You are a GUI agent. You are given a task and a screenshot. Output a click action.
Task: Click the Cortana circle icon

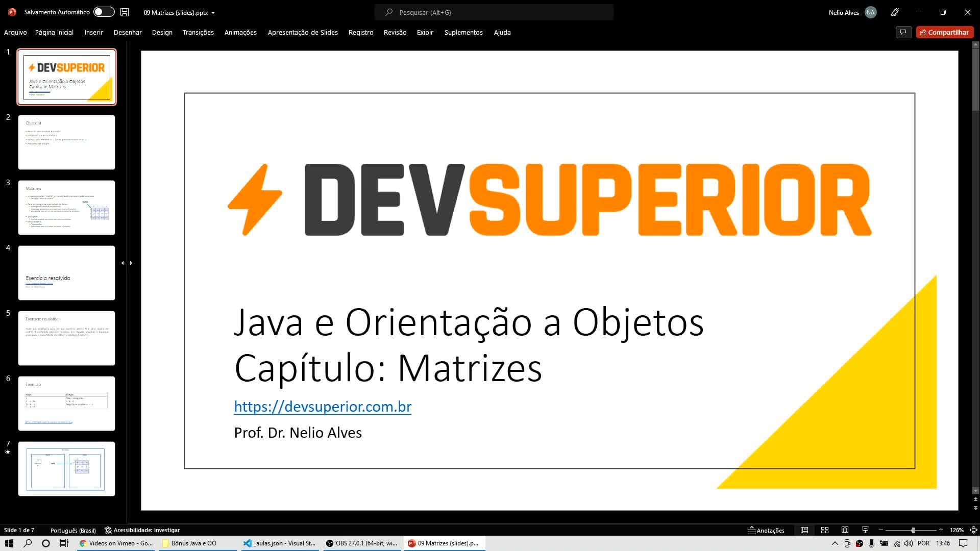point(46,543)
